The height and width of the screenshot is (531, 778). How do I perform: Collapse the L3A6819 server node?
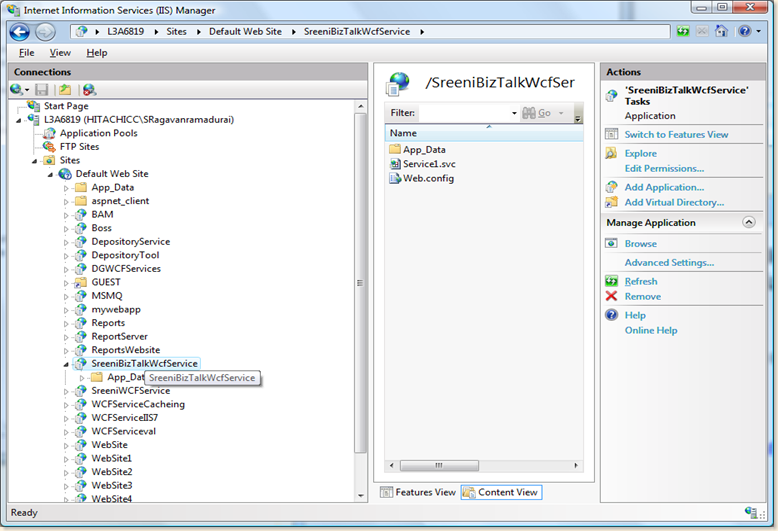pos(19,121)
